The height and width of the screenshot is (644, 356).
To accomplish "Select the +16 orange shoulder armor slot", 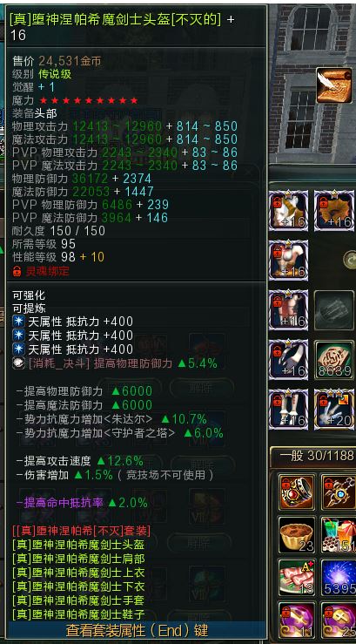I will 335,211.
